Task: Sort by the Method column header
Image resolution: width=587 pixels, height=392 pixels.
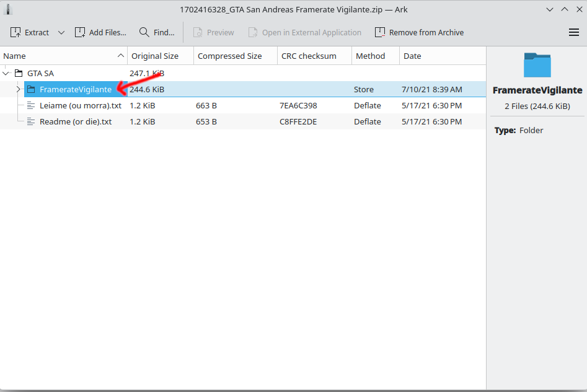Action: click(x=376, y=56)
